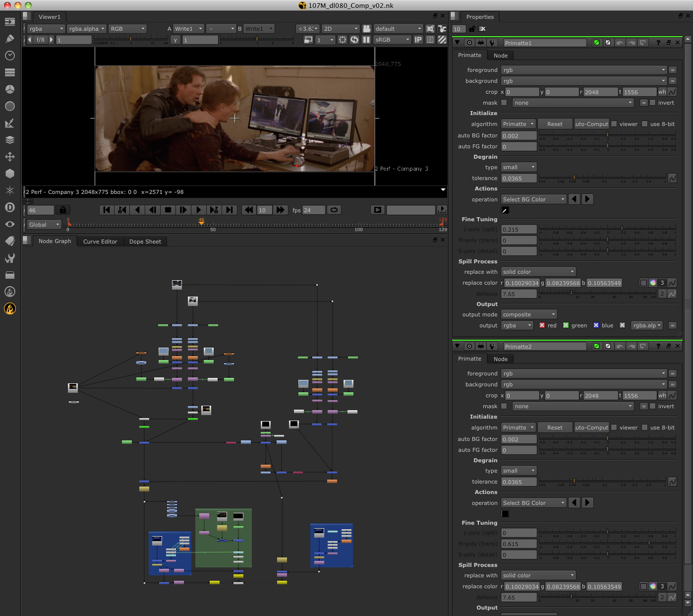Open the Merge nodes layers icon menu
Image resolution: width=693 pixels, height=616 pixels.
(x=10, y=140)
